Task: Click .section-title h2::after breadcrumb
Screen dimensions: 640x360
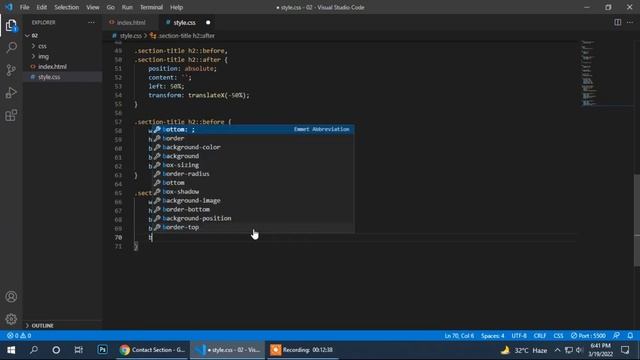Action: click(186, 36)
